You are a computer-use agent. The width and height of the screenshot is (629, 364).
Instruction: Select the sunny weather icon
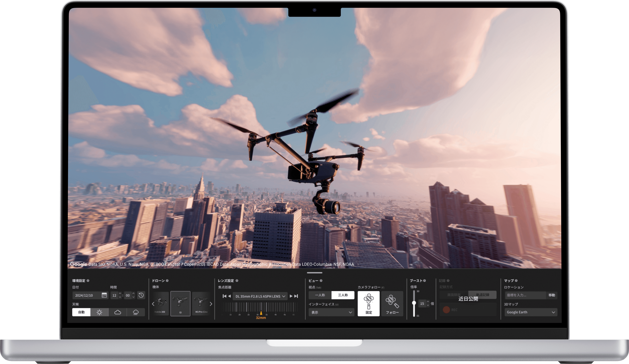99,312
